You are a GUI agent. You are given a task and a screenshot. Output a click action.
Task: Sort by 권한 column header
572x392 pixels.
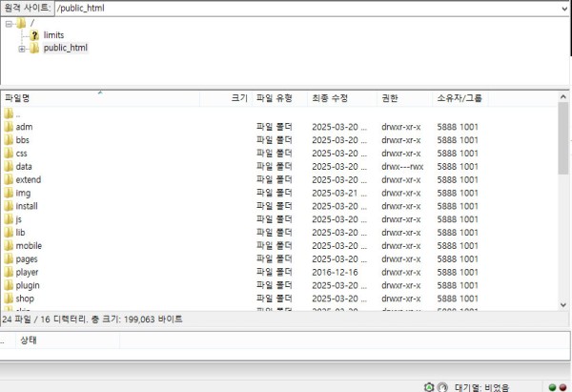click(390, 98)
